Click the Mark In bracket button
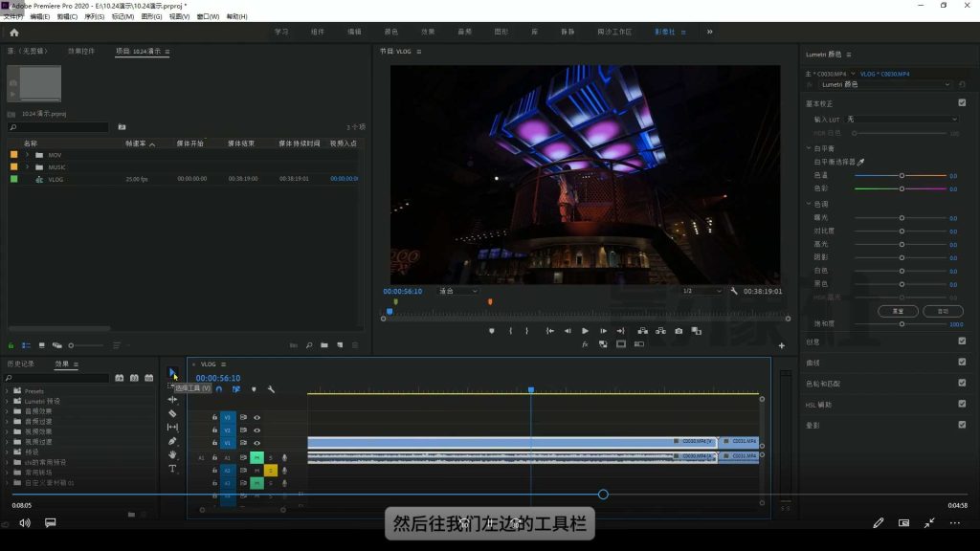Viewport: 980px width, 551px height. tap(511, 331)
